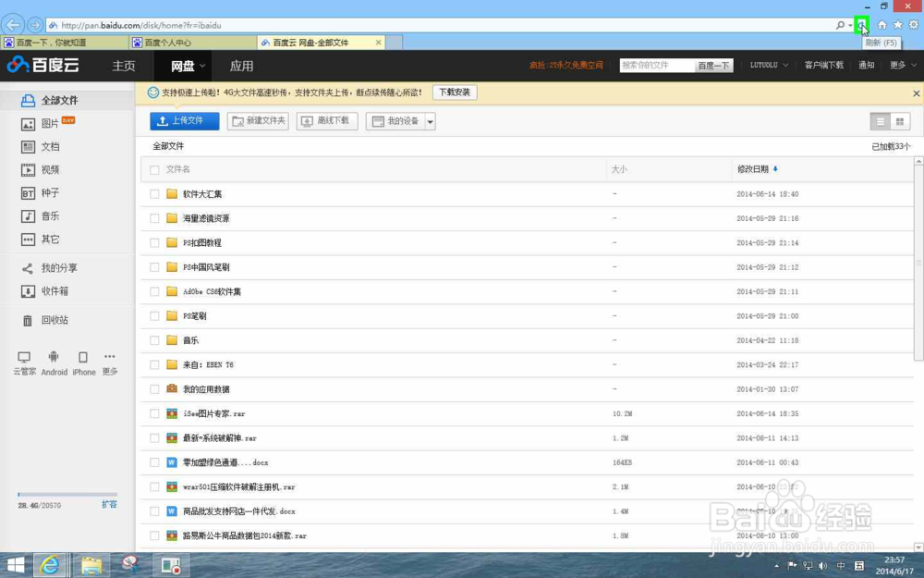Check the box for PS中国风笔刷
The image size is (924, 578).
154,267
